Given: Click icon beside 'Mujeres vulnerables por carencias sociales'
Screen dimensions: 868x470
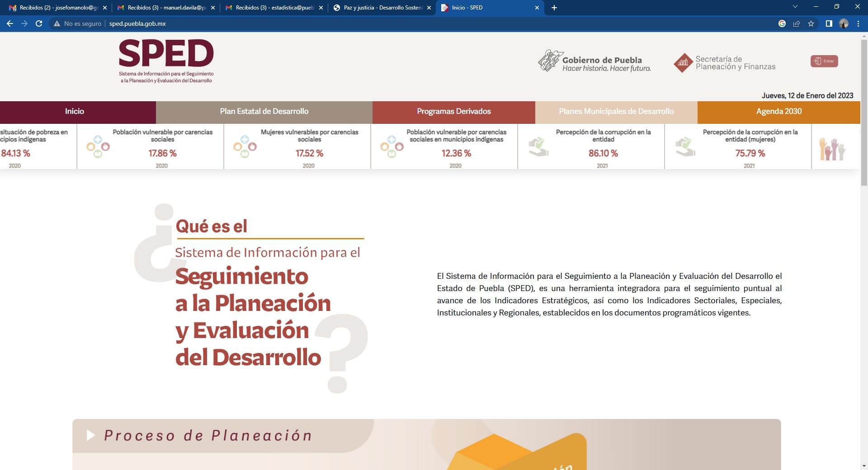Looking at the screenshot, I should point(245,147).
